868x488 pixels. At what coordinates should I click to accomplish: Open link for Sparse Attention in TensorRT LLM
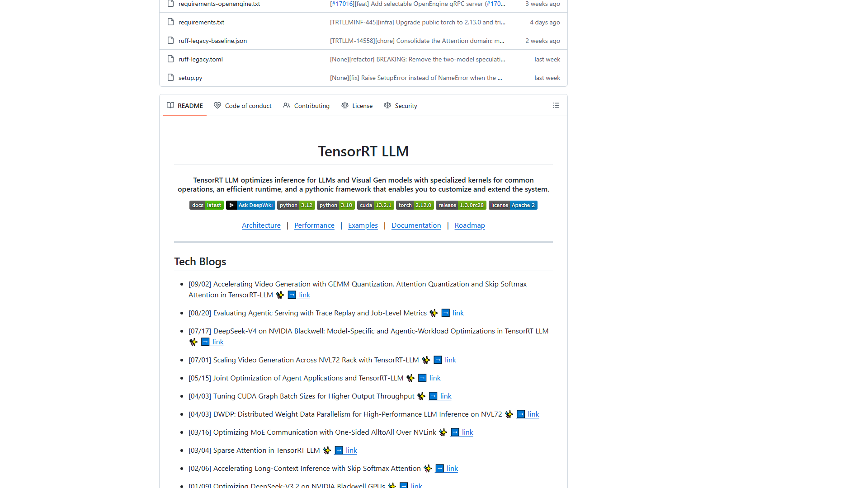click(x=346, y=450)
